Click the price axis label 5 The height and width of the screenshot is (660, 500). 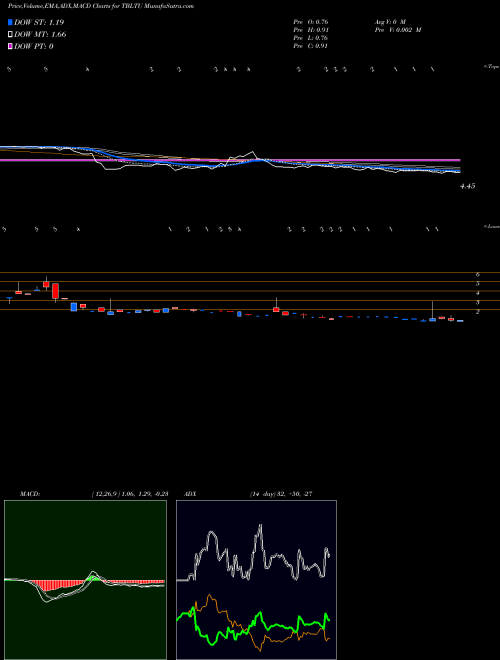(x=478, y=284)
